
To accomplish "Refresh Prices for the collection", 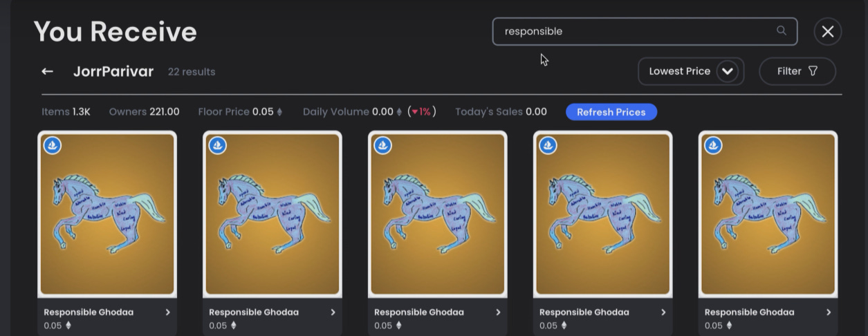I will point(611,112).
